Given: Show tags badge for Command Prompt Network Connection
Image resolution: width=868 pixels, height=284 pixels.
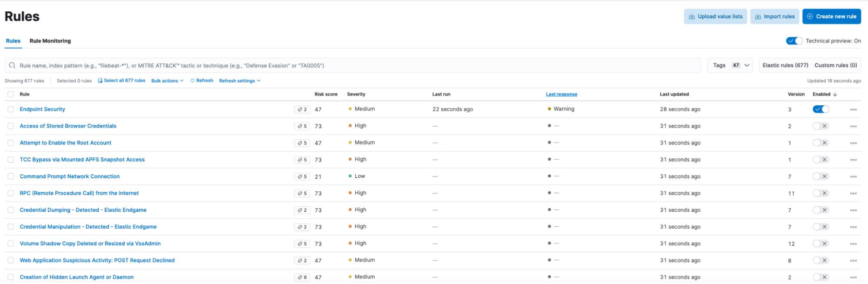Looking at the screenshot, I should coord(302,177).
